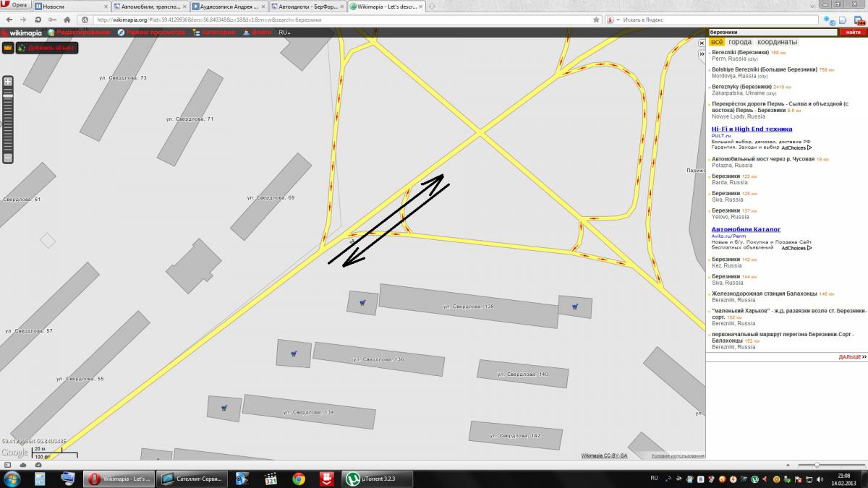Click the 'Добавить объект' button

click(x=46, y=48)
